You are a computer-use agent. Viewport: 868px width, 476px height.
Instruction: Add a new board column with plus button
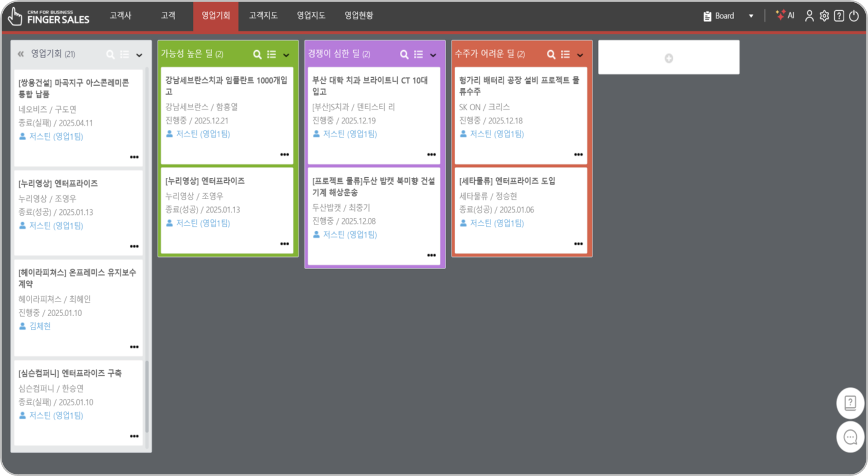668,58
